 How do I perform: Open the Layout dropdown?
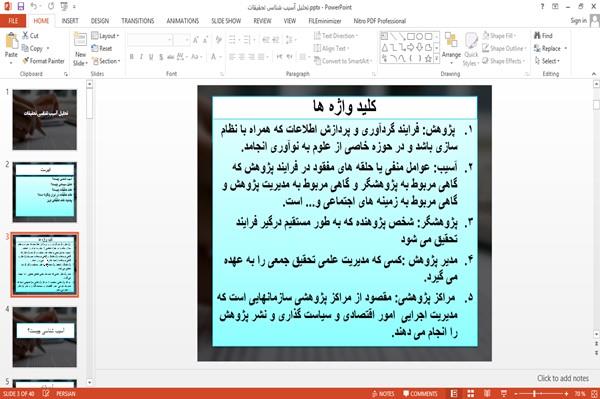click(105, 36)
